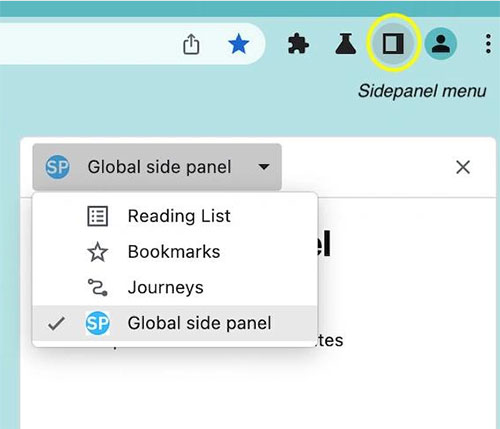Close the side panel with the X
Viewport: 500px width, 429px height.
(x=463, y=167)
